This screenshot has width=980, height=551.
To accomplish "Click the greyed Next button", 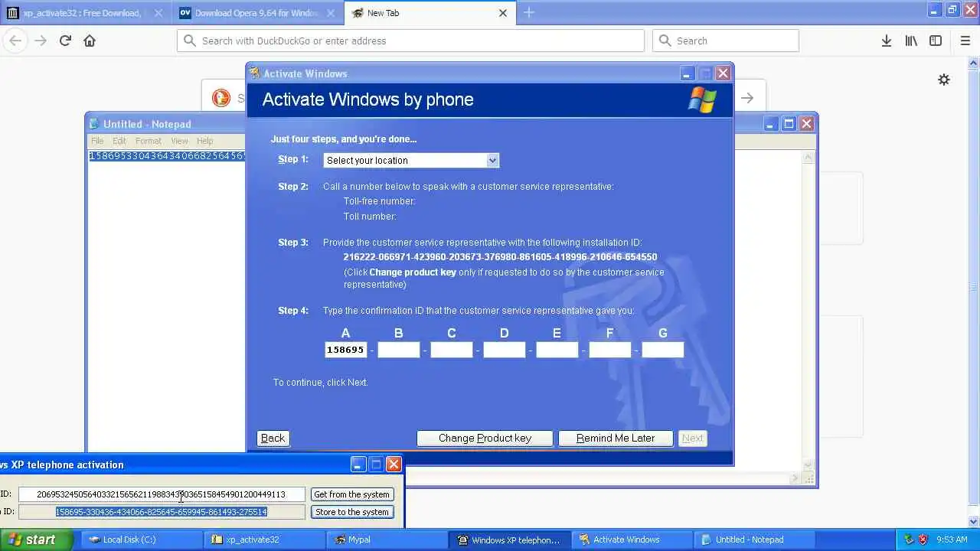I will pyautogui.click(x=693, y=438).
